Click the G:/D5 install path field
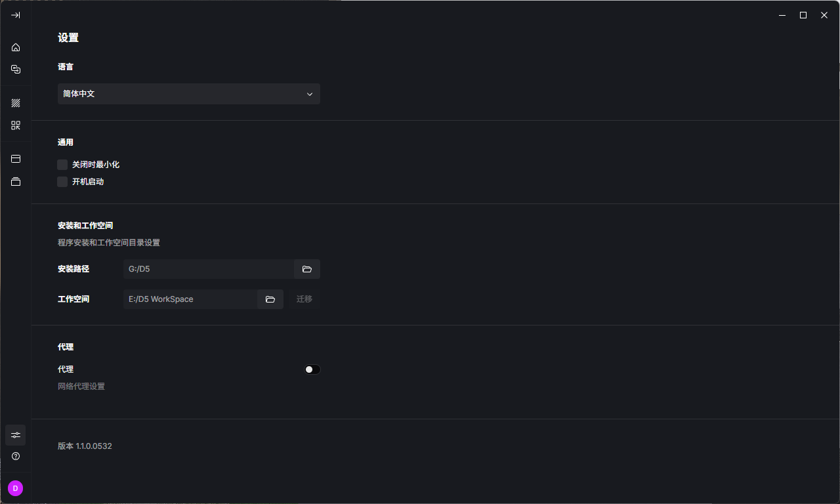This screenshot has width=840, height=504. click(x=208, y=269)
